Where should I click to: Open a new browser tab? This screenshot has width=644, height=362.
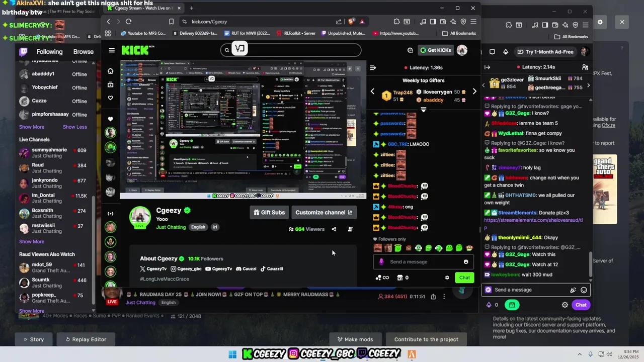point(191,8)
